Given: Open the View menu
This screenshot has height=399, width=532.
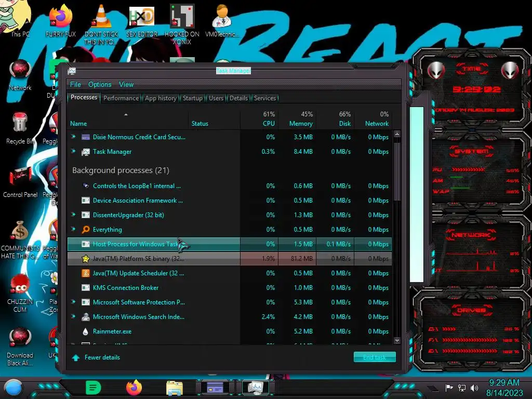Looking at the screenshot, I should click(126, 85).
